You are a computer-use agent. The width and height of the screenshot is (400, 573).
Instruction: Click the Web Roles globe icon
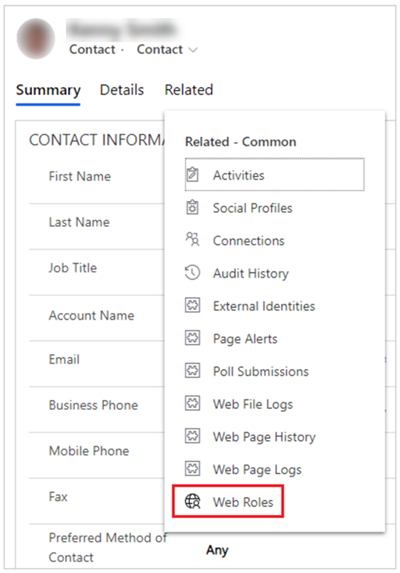click(193, 501)
